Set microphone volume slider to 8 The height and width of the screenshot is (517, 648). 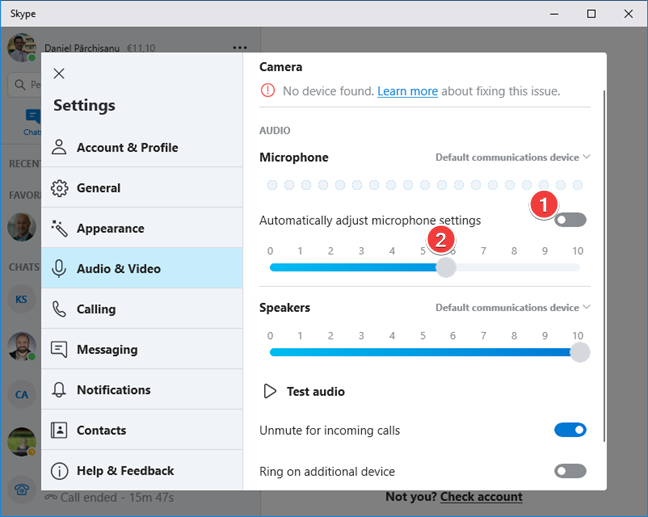[514, 267]
